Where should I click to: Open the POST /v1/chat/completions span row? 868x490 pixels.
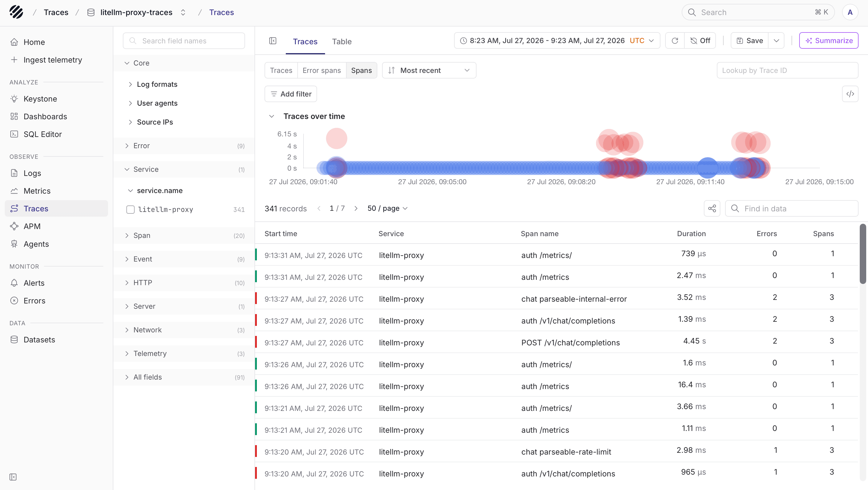point(557,342)
